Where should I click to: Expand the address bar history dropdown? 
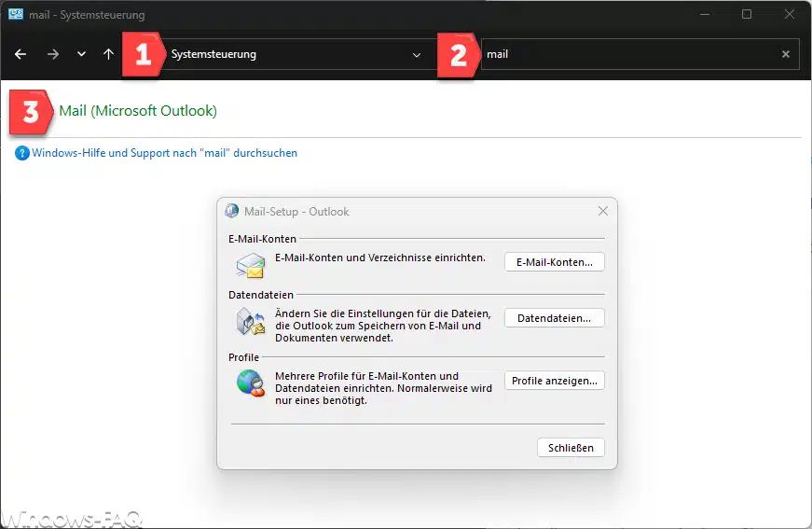tap(417, 55)
